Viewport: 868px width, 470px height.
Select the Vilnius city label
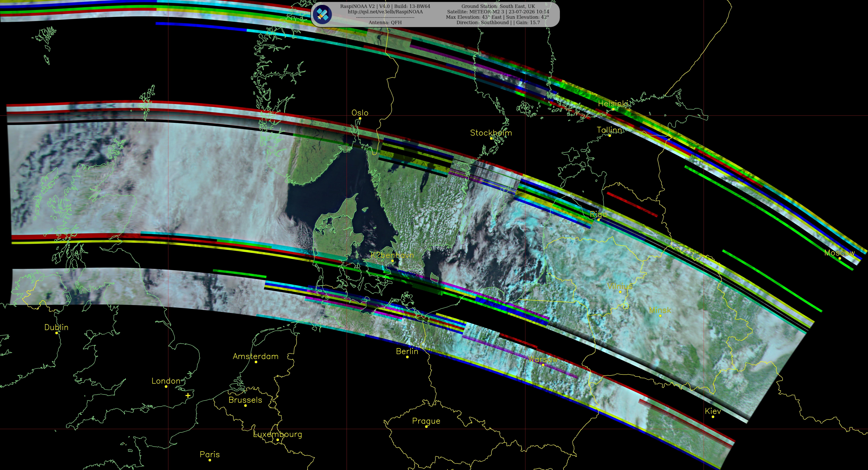[x=620, y=286]
